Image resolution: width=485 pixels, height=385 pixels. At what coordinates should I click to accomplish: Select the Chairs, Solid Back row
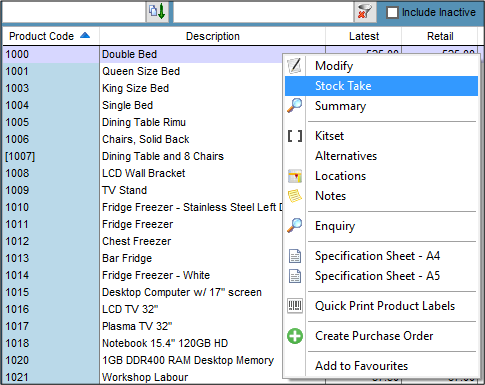pos(142,139)
